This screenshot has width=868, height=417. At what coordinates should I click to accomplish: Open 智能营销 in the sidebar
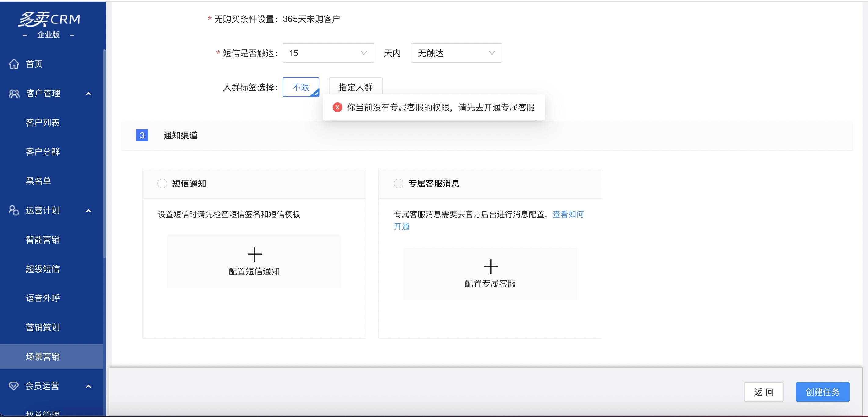click(43, 240)
